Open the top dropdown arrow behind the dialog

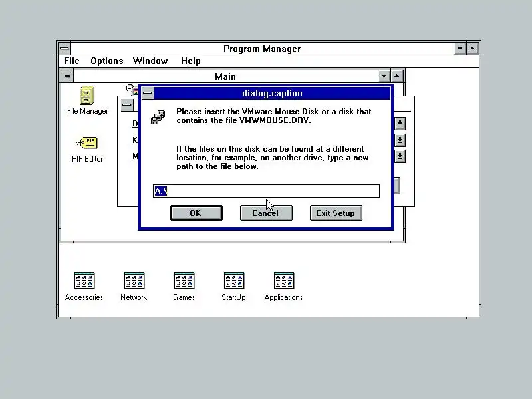(400, 124)
